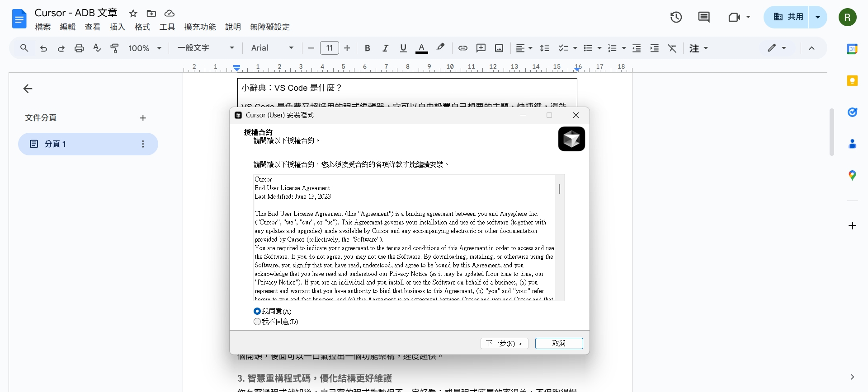
Task: Open 分頁 1 options menu
Action: point(143,144)
